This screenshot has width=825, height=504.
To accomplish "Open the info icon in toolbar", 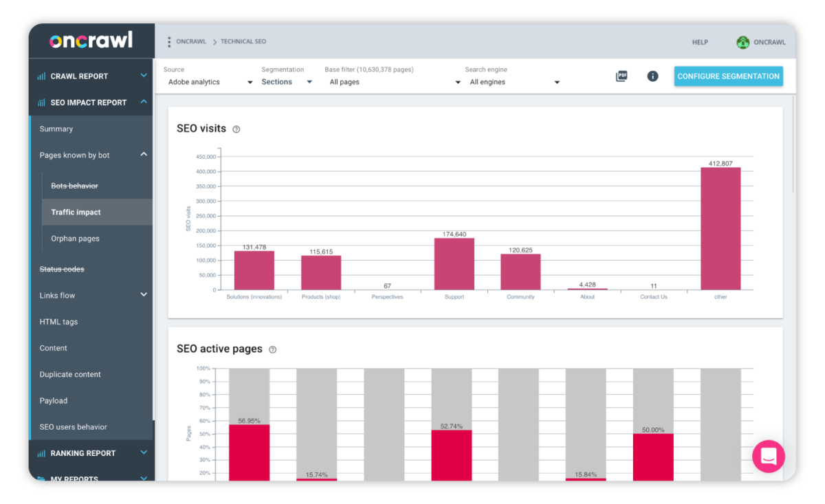I will (x=652, y=76).
